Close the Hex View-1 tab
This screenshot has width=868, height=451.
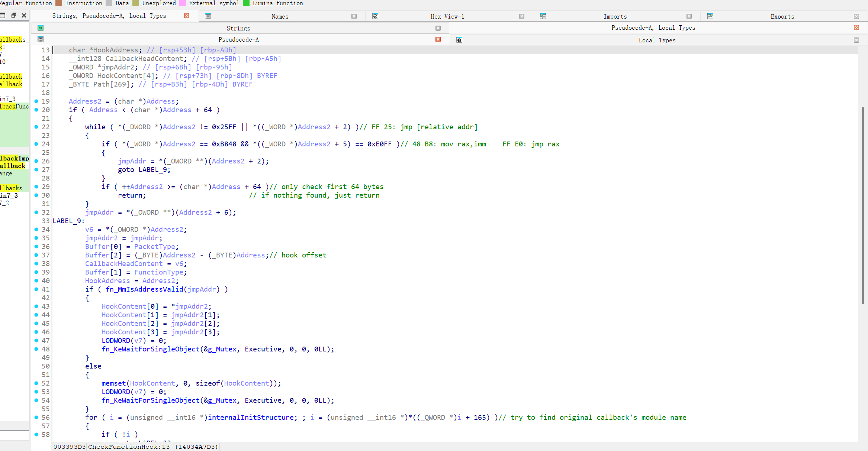(x=522, y=16)
